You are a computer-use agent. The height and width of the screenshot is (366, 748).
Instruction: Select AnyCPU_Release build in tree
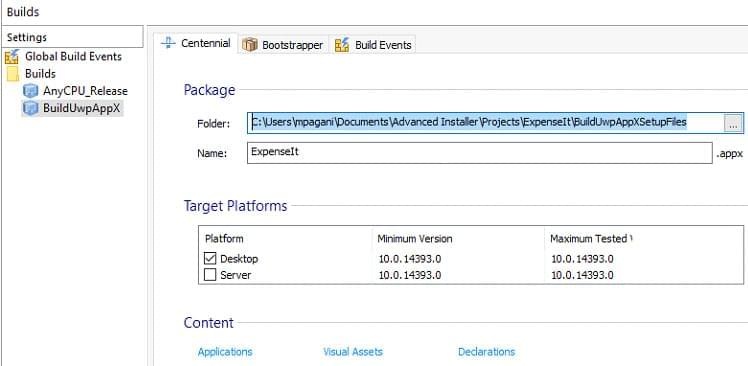pyautogui.click(x=85, y=91)
